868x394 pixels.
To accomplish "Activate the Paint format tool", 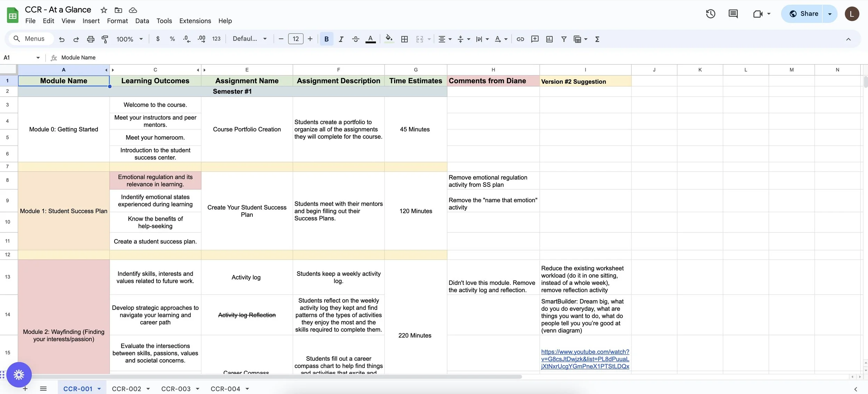I will [x=105, y=39].
